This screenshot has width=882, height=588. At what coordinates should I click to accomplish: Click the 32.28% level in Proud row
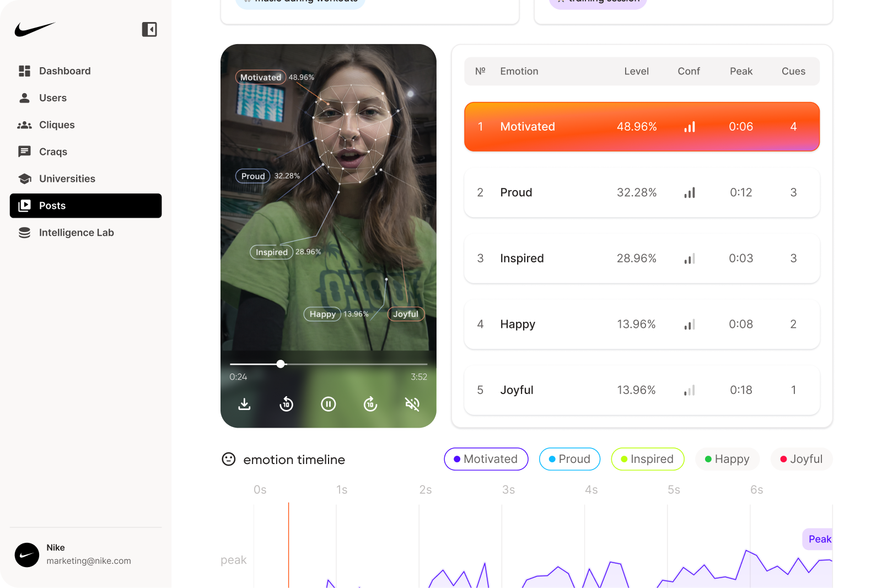pyautogui.click(x=637, y=192)
